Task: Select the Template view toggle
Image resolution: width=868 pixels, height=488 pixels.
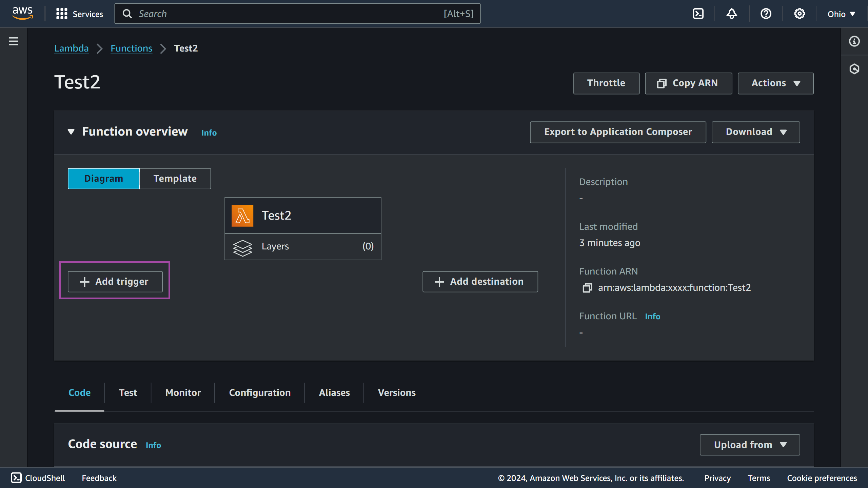Action: (x=175, y=178)
